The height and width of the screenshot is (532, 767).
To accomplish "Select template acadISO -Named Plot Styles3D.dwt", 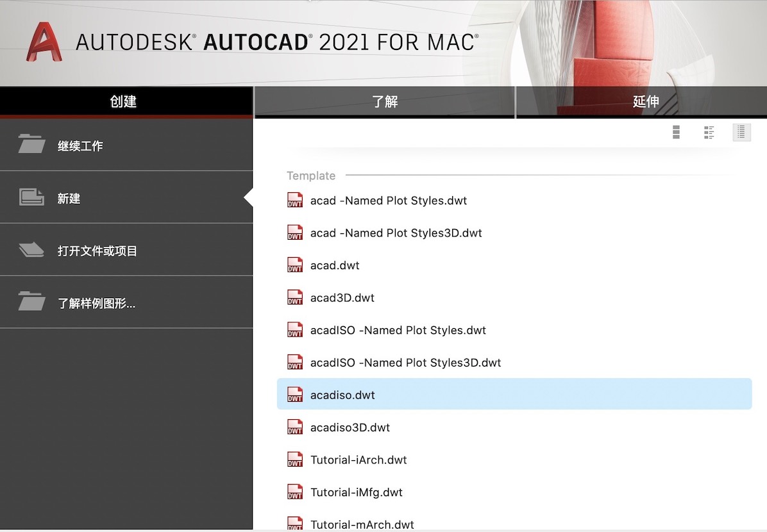I will tap(514, 362).
